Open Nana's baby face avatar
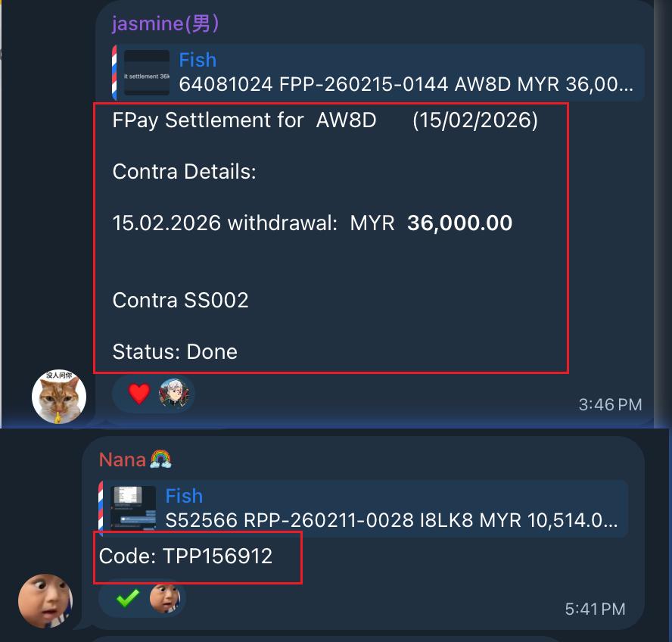Viewport: 672px width, 642px height. 45,601
